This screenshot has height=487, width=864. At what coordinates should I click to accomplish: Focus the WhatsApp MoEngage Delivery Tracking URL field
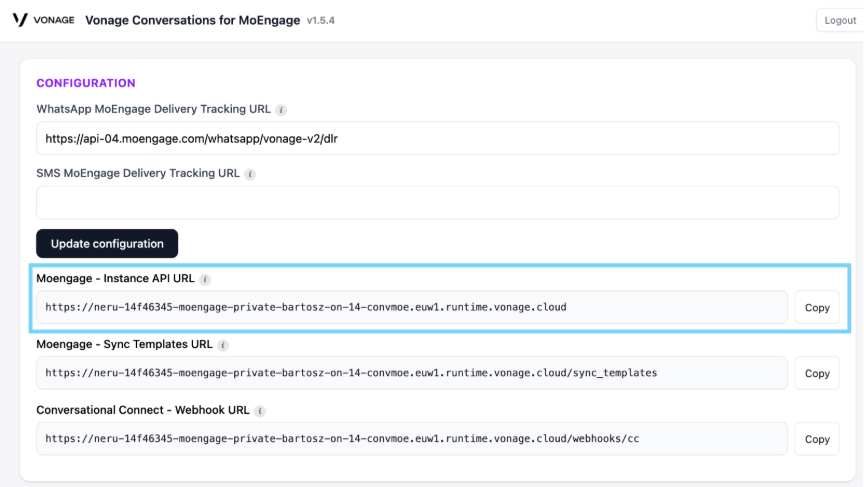point(438,138)
